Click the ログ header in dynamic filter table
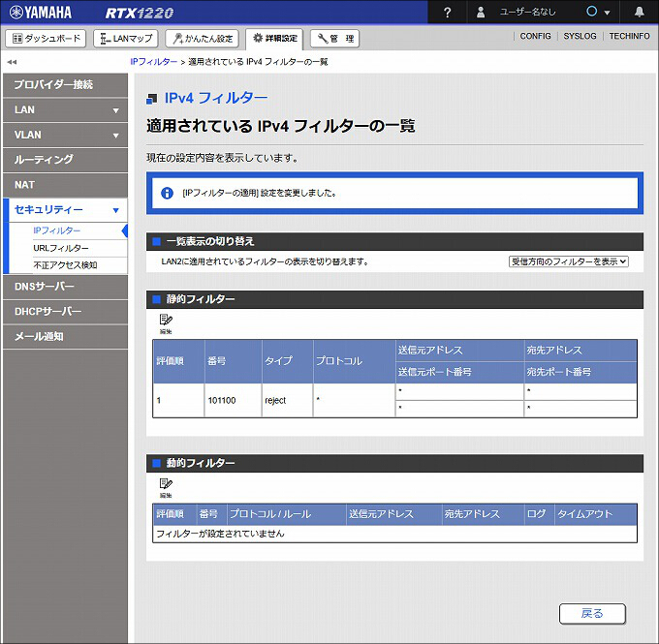The image size is (659, 644). pyautogui.click(x=539, y=514)
